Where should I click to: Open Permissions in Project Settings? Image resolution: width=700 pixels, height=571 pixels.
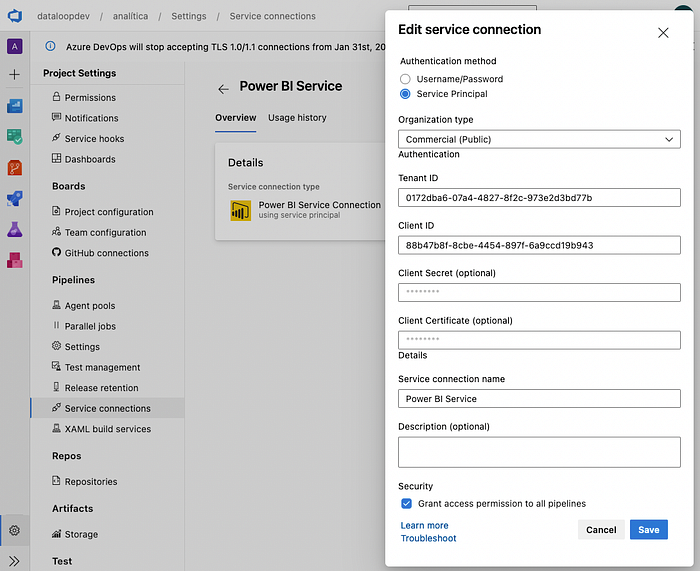click(x=90, y=97)
